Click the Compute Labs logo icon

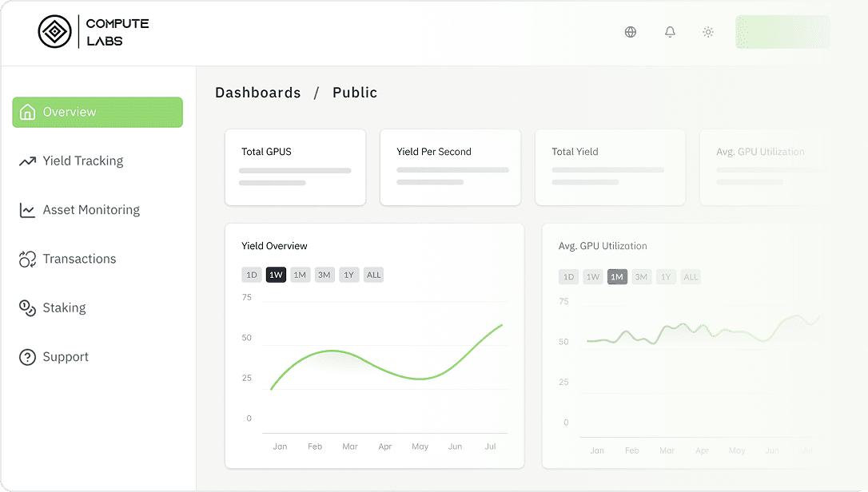pyautogui.click(x=55, y=31)
